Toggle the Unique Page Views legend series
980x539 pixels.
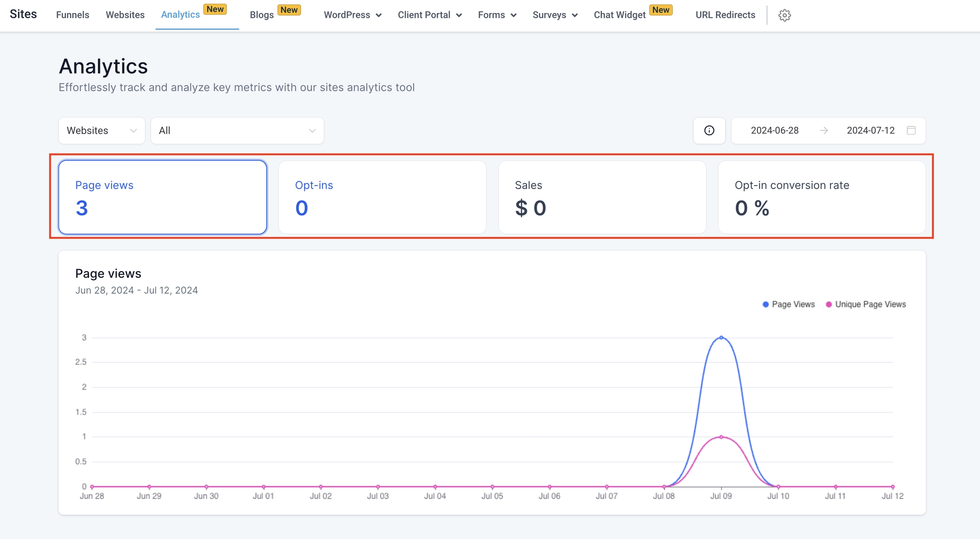coord(866,304)
